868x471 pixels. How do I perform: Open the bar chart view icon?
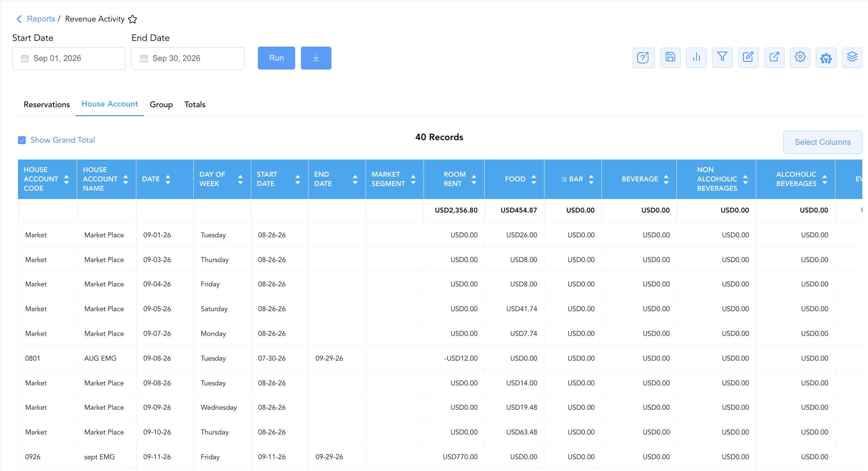coord(696,58)
